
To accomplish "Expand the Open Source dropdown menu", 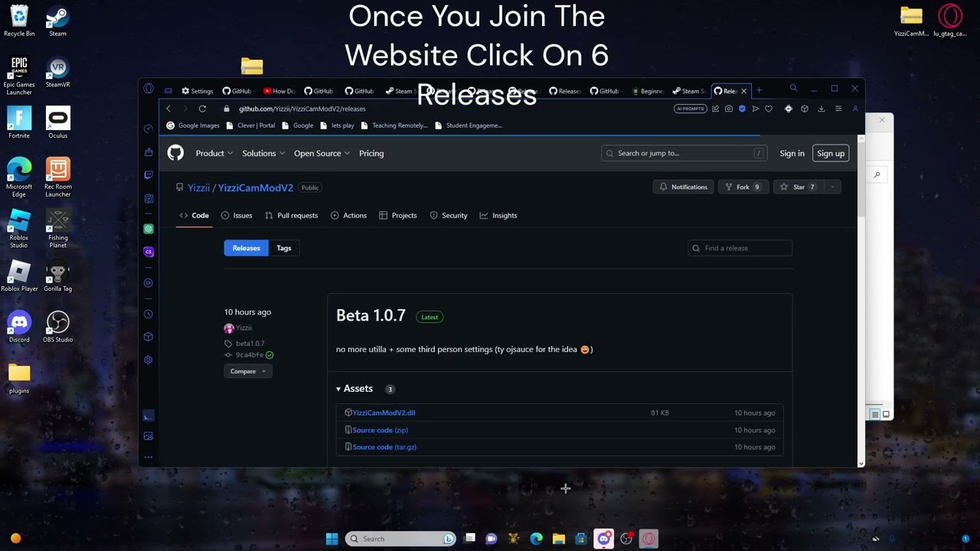I will point(322,153).
